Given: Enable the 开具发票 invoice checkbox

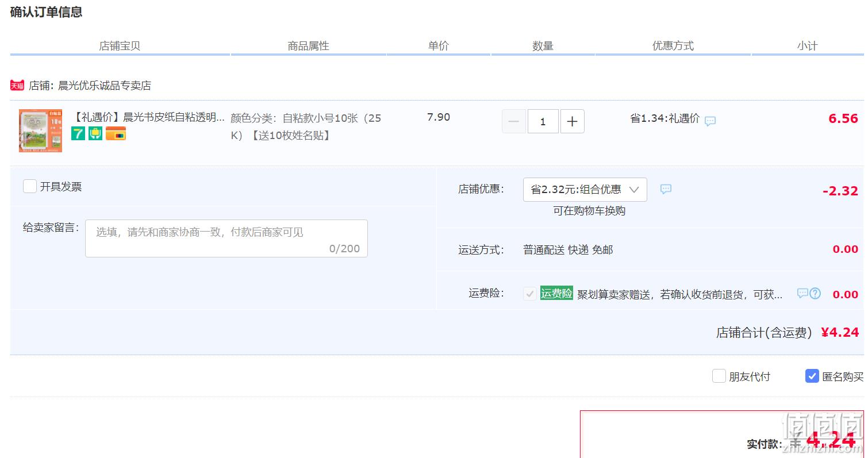Looking at the screenshot, I should click(x=30, y=186).
